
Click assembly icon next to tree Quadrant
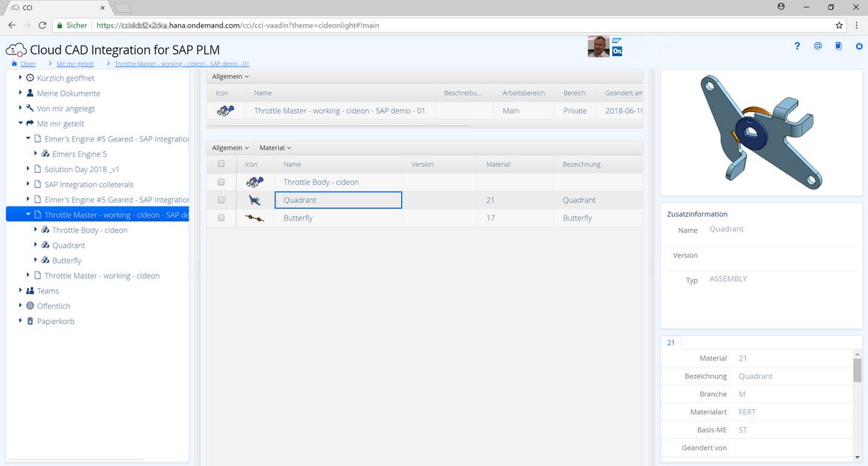click(46, 245)
